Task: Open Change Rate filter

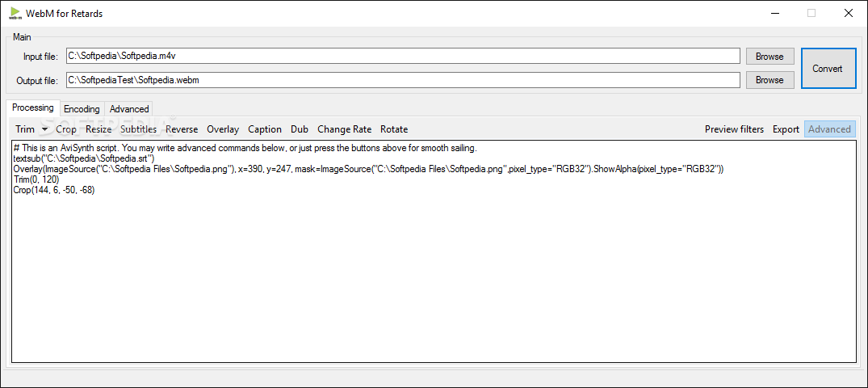Action: point(344,129)
